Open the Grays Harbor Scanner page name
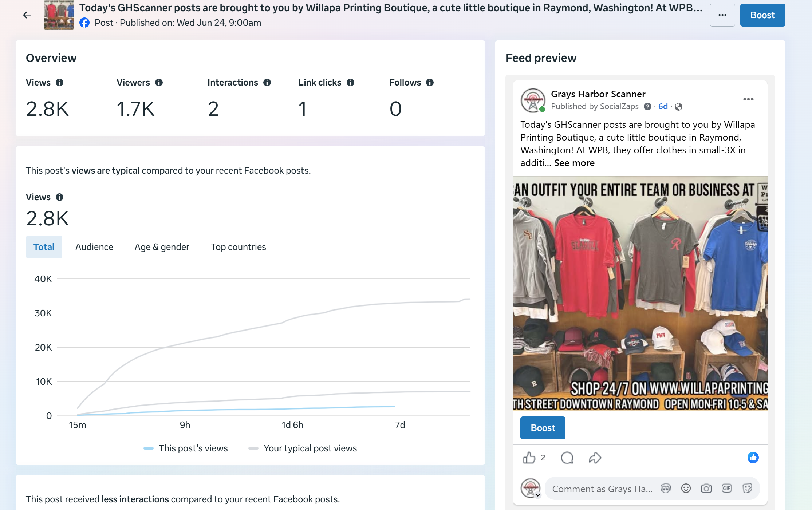Image resolution: width=812 pixels, height=510 pixels. pos(598,94)
